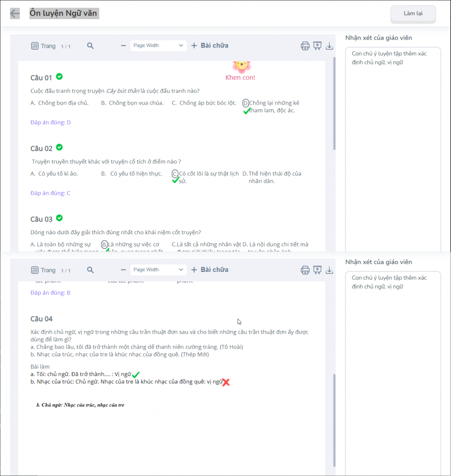Viewport: 451px width, 476px height.
Task: Zoom in with the plus in the upper viewer
Action: pos(194,46)
